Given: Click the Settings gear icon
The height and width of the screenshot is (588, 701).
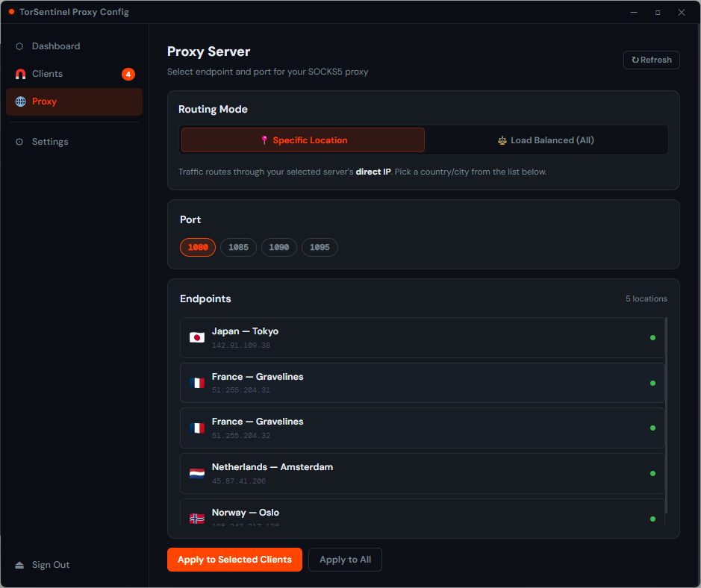Looking at the screenshot, I should coord(21,141).
